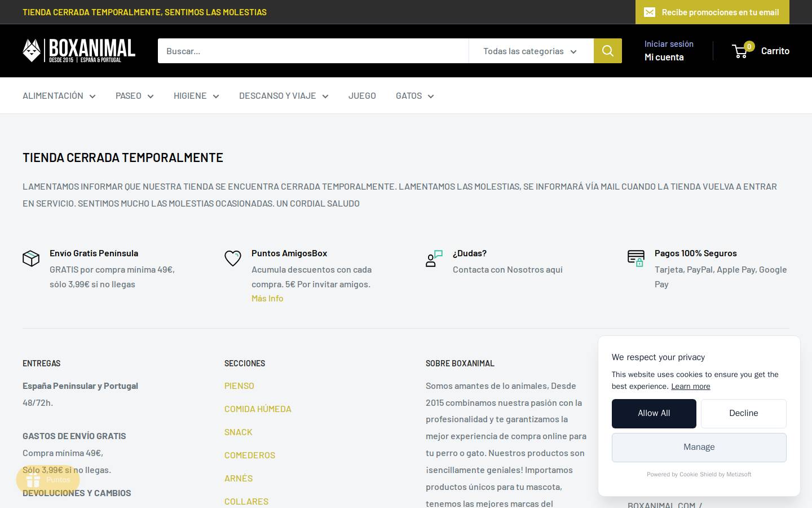Click the Buscar search field
Screen dimensions: 812x508
click(313, 51)
